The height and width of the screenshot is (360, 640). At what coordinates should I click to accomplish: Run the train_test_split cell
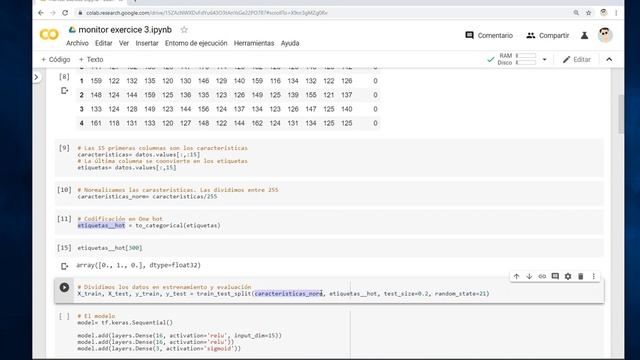[x=64, y=287]
